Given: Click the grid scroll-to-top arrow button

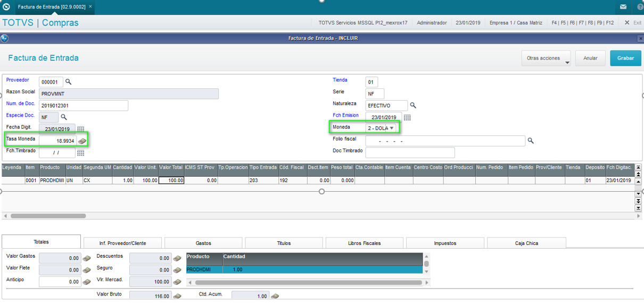Looking at the screenshot, I should click(638, 167).
